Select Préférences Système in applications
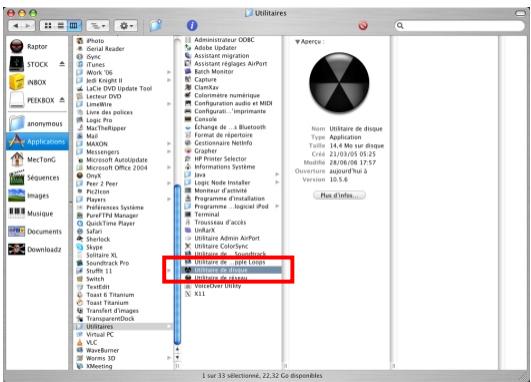 pos(115,208)
